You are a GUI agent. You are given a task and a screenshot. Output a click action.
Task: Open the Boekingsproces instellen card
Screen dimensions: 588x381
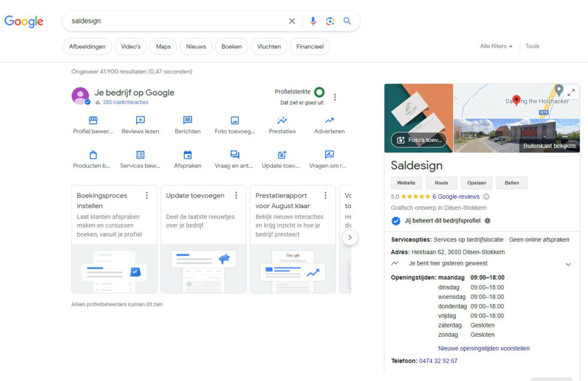tap(114, 238)
